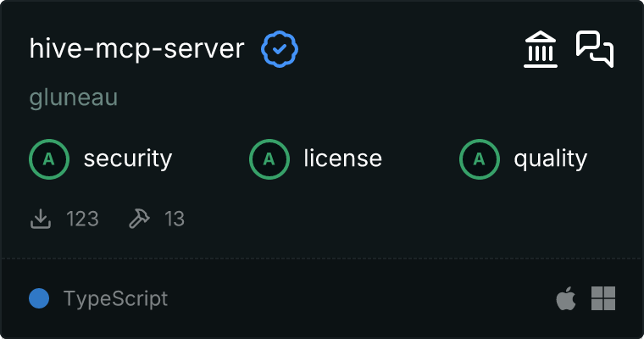Viewport: 644px width, 339px height.
Task: Open author gluneau's profile
Action: [x=73, y=98]
